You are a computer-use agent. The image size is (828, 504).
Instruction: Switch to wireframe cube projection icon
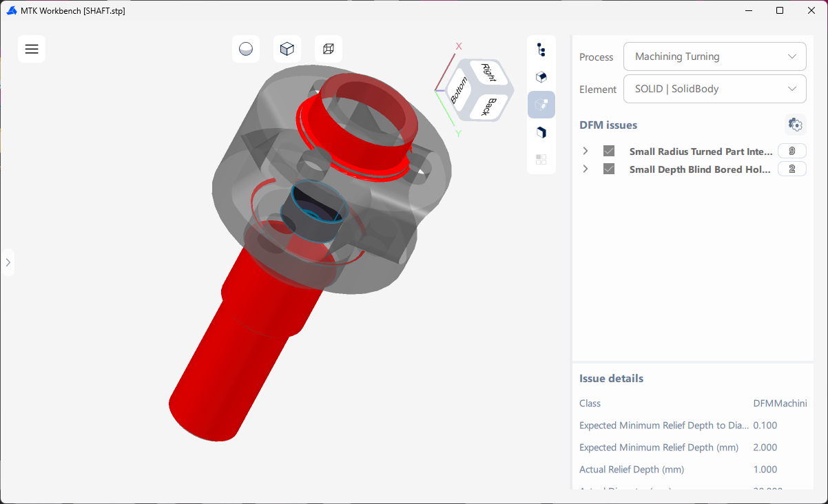[x=329, y=49]
